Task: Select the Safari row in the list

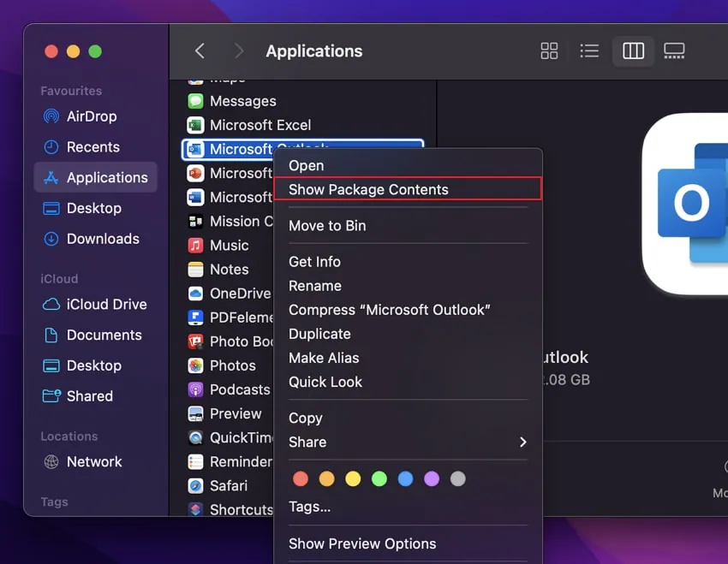Action: click(228, 486)
